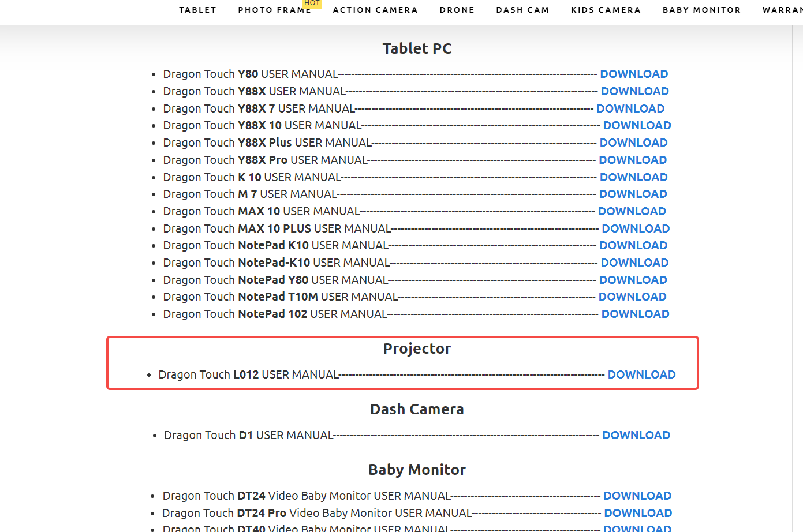
Task: Click the Dragon Touch D1 USER MANUAL text
Action: pyautogui.click(x=249, y=435)
